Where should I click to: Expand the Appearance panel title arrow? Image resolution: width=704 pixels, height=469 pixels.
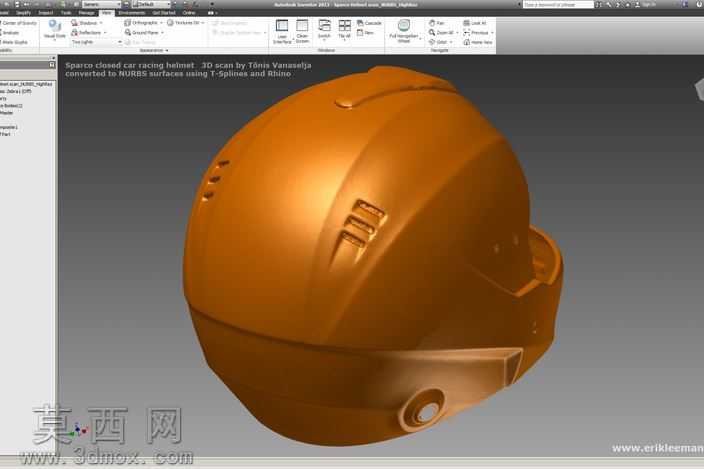(x=167, y=51)
